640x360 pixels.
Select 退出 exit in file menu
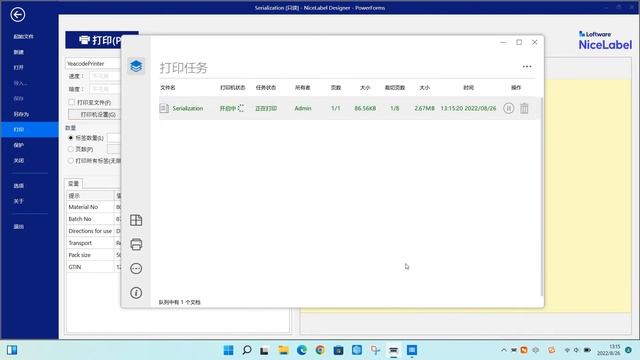pyautogui.click(x=19, y=227)
